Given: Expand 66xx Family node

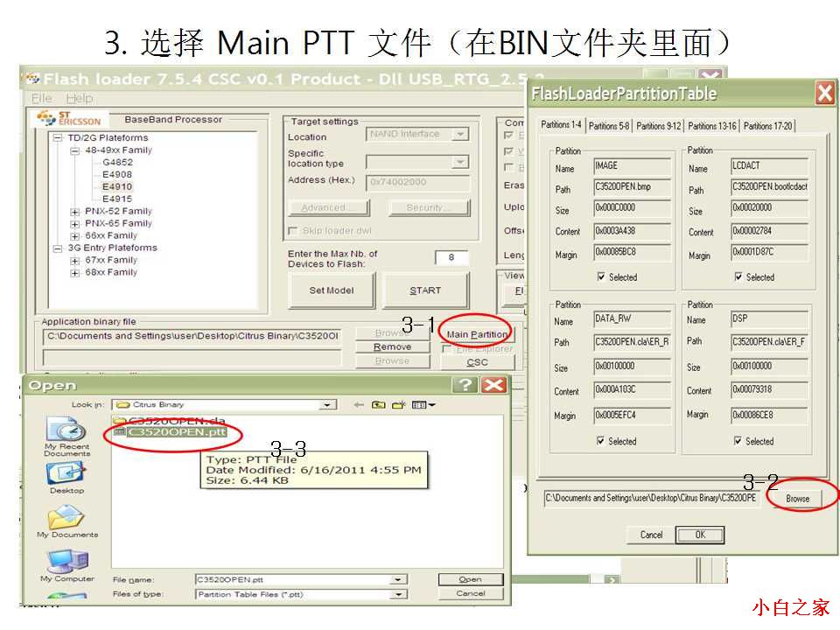Looking at the screenshot, I should (74, 236).
